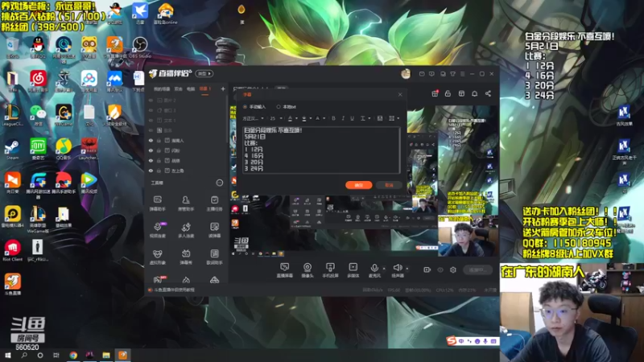Open the font size 25 dropdown

point(276,118)
